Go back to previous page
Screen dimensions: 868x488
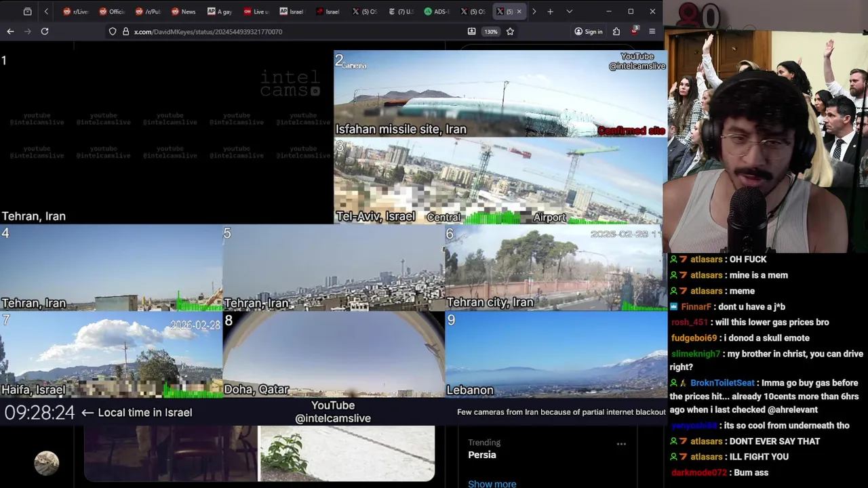(10, 31)
